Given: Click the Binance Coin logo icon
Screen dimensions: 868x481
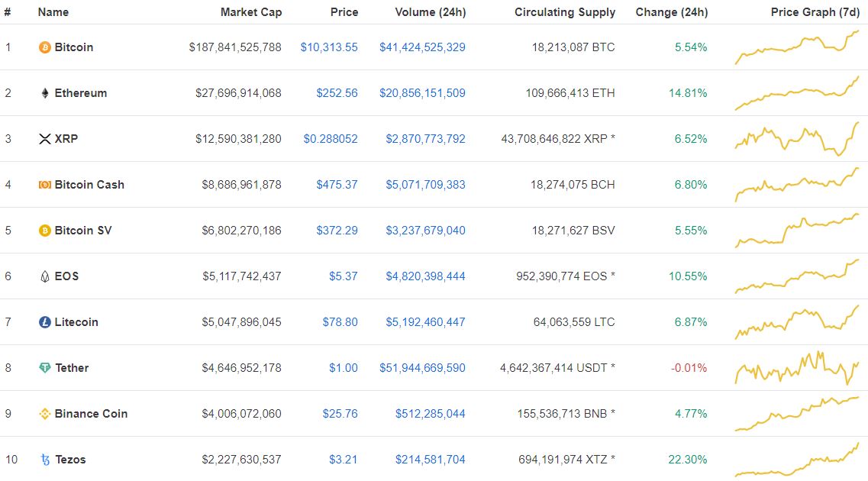Looking at the screenshot, I should coord(44,414).
